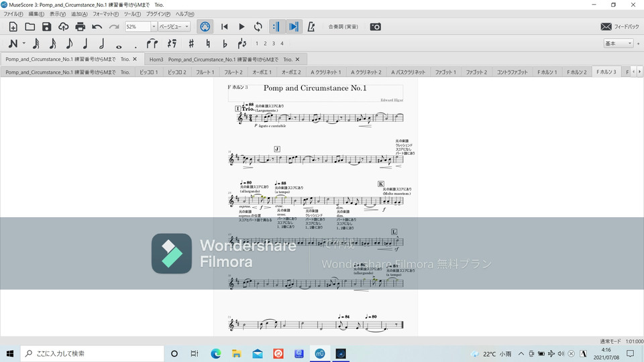Open Microsoft Edge from the taskbar

pyautogui.click(x=215, y=353)
